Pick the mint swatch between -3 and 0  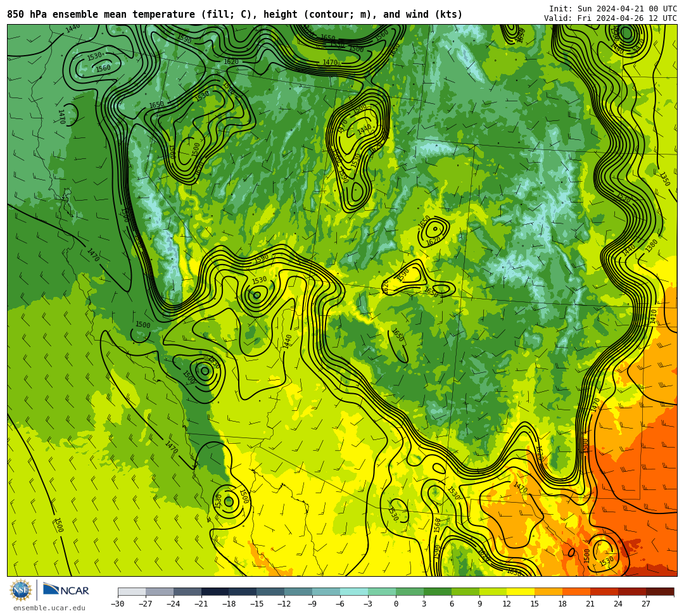382,591
